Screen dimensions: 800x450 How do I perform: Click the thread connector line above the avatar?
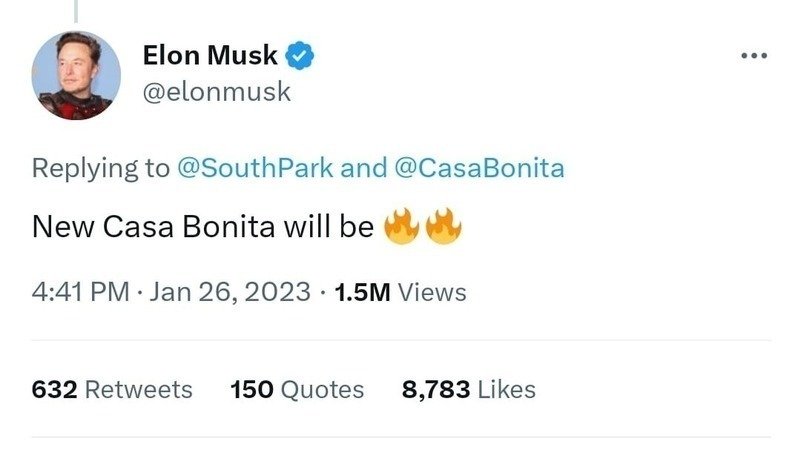click(75, 10)
